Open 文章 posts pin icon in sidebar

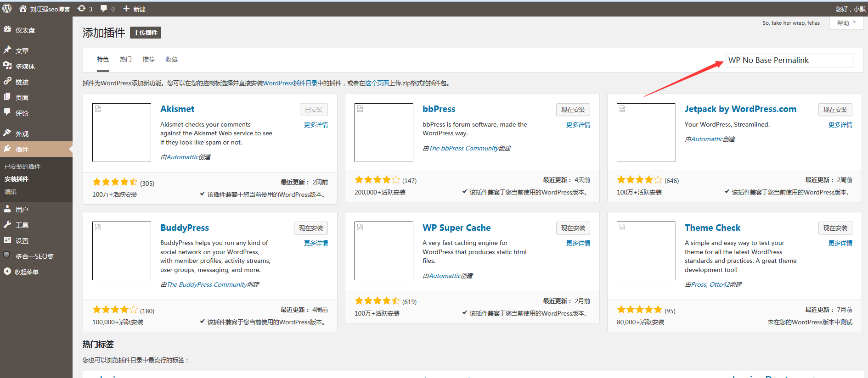click(7, 50)
